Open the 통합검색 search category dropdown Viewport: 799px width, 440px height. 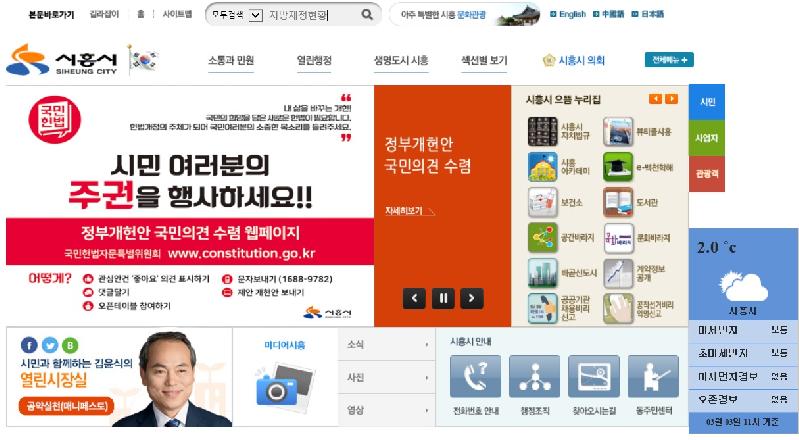click(x=235, y=15)
